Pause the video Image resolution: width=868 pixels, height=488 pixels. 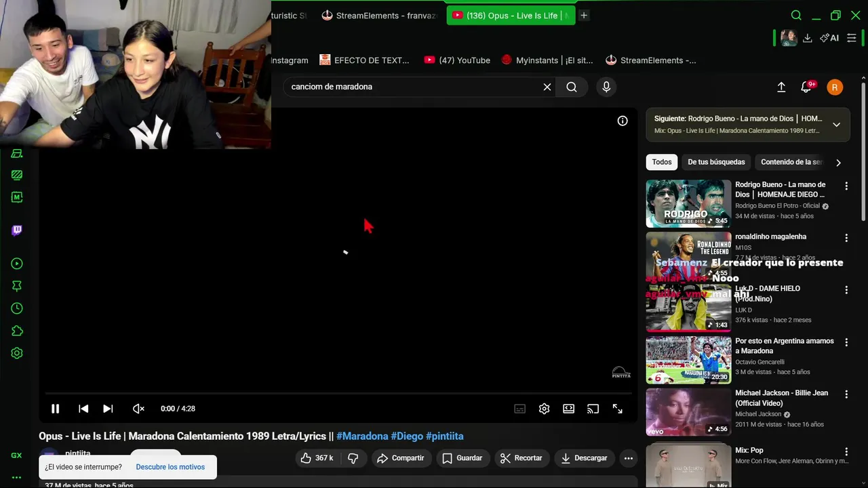click(x=56, y=409)
